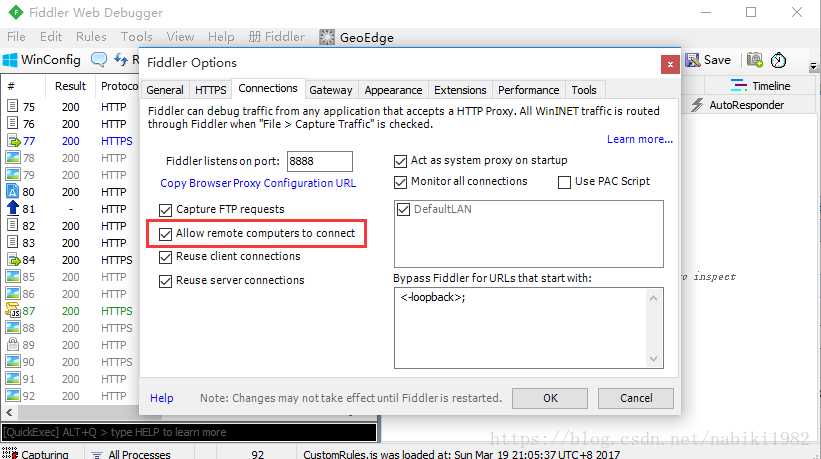Open the WinConfig toolbar button
This screenshot has width=821, height=459.
[x=41, y=60]
